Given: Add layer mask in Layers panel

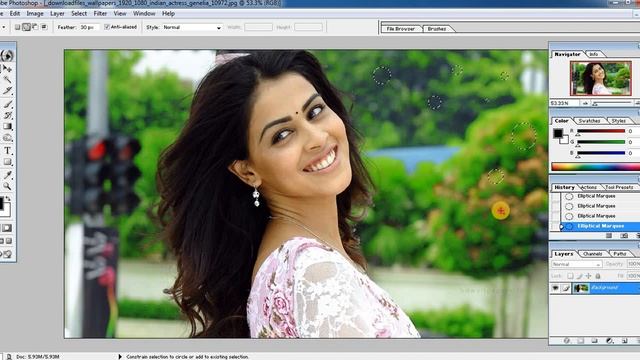Looking at the screenshot, I should pos(580,340).
